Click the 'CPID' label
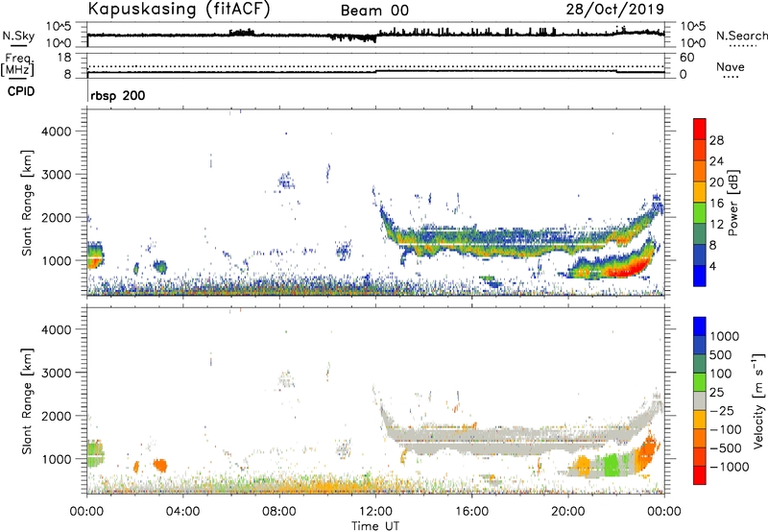The width and height of the screenshot is (768, 532). [x=21, y=91]
